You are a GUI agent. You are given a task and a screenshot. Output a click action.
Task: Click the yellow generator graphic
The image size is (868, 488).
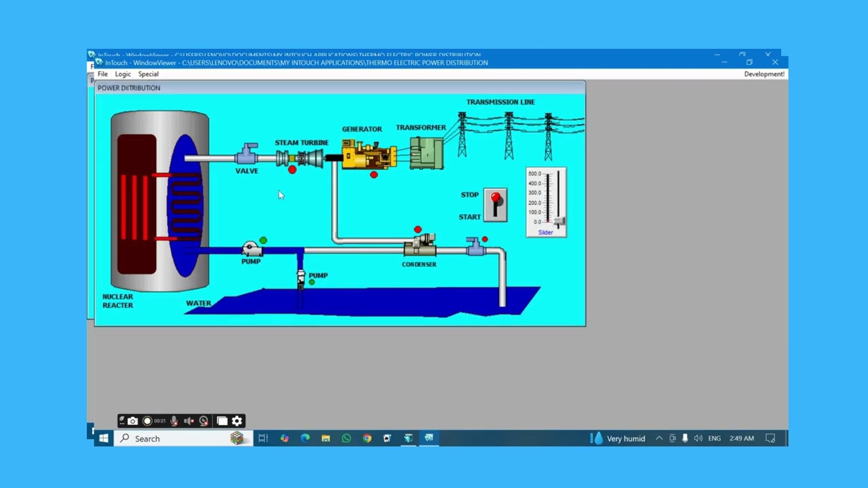[x=368, y=154]
